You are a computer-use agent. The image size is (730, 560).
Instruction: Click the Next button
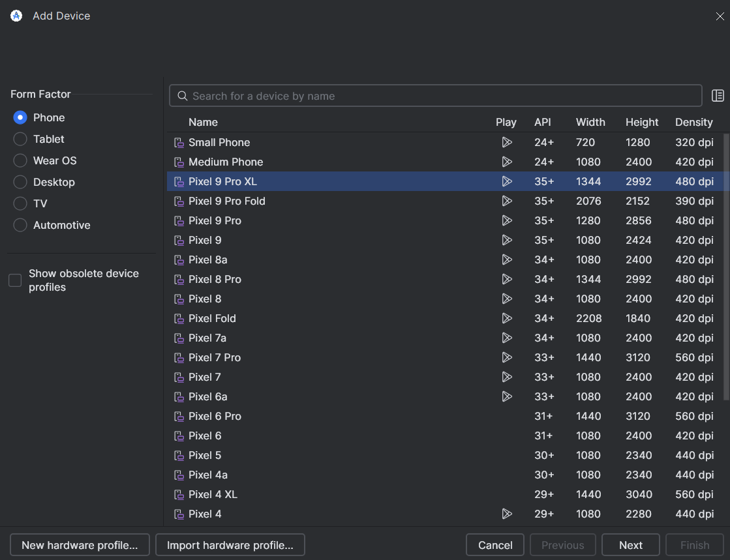[630, 544]
